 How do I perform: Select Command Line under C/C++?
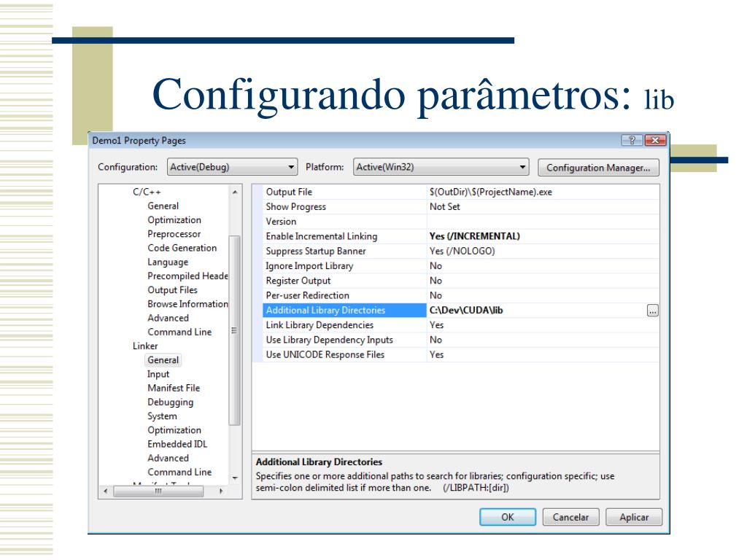coord(179,332)
